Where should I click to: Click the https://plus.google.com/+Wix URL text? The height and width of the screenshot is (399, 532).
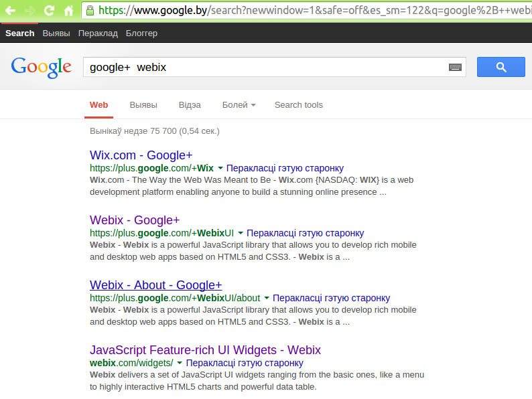151,168
